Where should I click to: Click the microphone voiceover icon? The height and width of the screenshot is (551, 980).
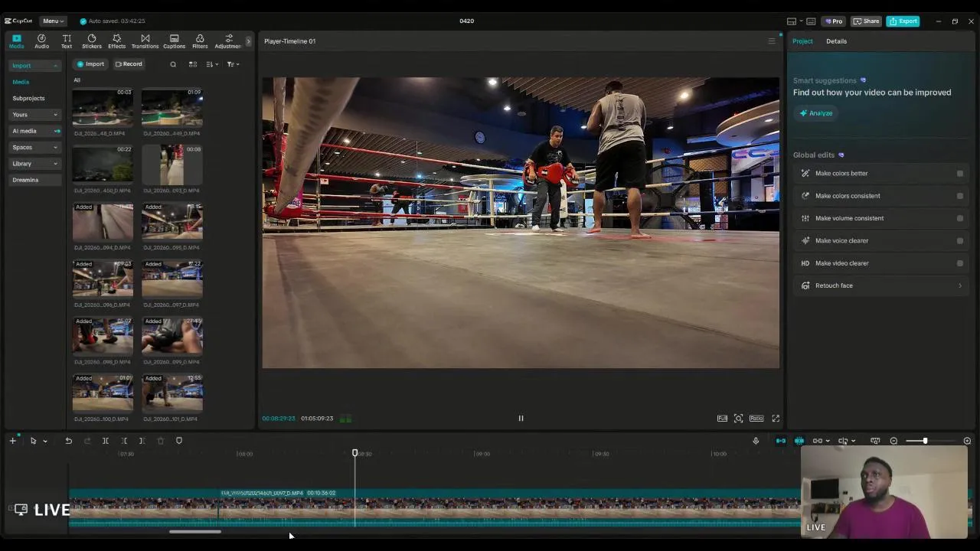point(756,441)
